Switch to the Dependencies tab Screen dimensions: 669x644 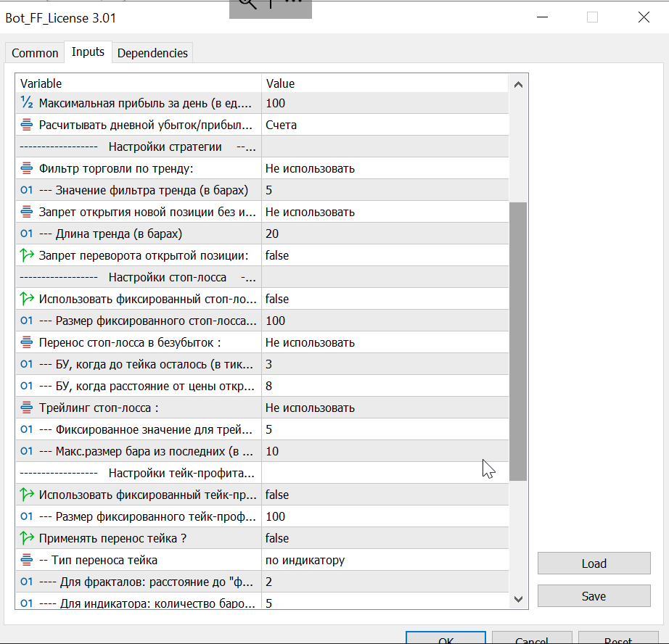[x=152, y=53]
